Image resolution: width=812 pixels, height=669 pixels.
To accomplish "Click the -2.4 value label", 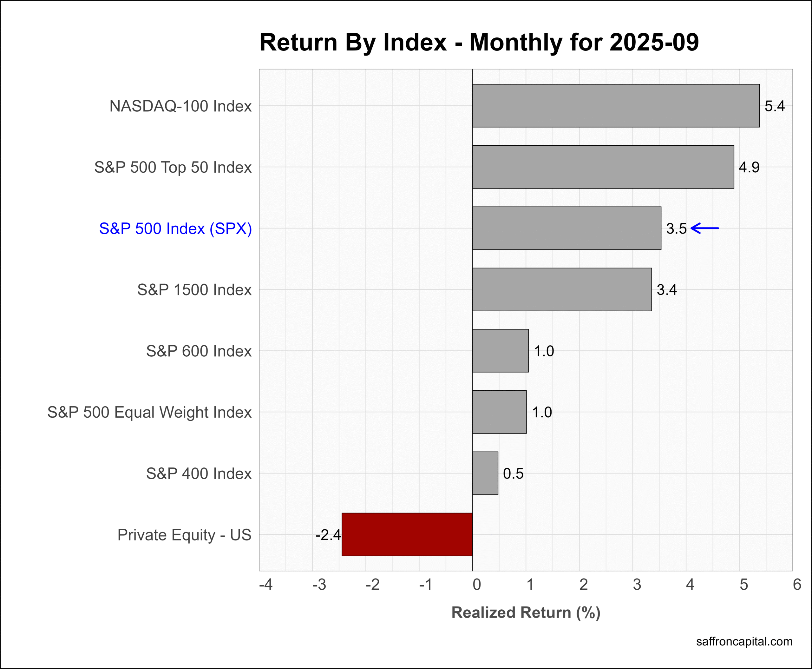I will coord(328,535).
